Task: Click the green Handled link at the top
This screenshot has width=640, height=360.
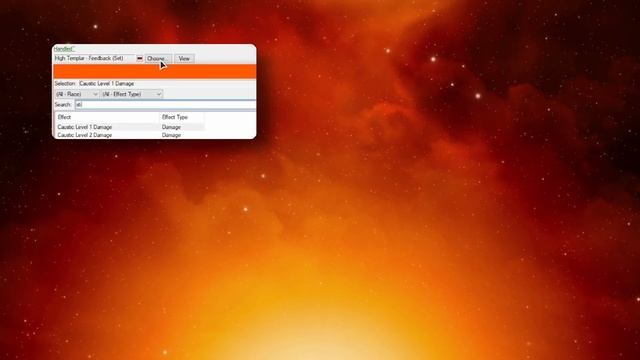Action: point(64,49)
